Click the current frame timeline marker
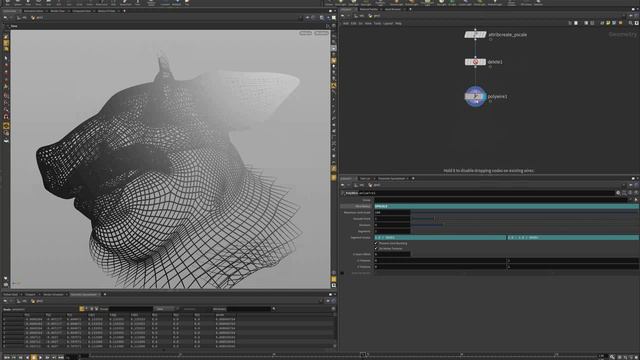The height and width of the screenshot is (360, 640). (363, 355)
